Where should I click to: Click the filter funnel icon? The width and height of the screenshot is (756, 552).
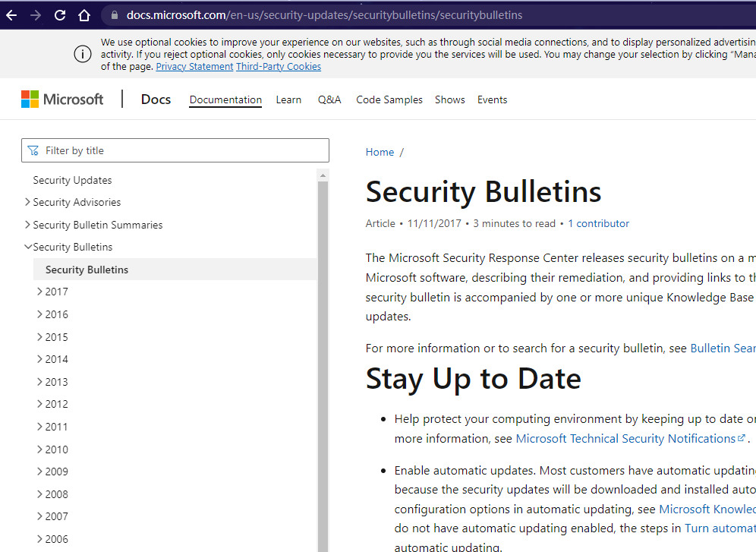33,151
